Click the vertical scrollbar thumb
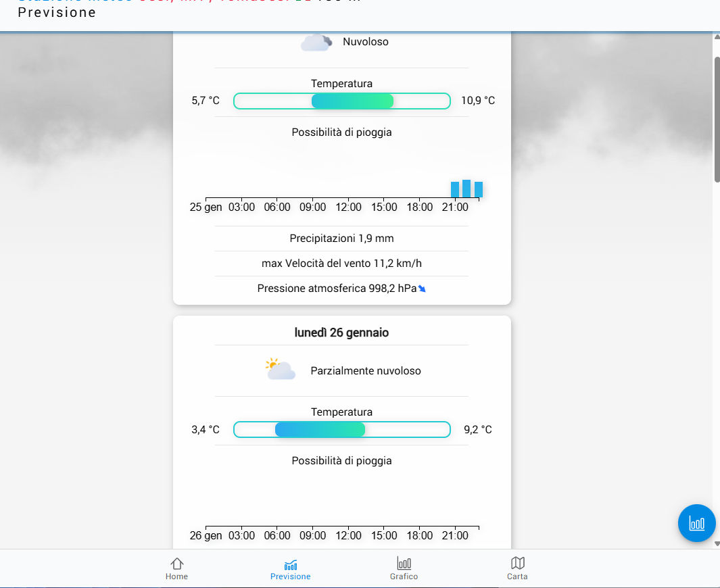 pyautogui.click(x=716, y=118)
